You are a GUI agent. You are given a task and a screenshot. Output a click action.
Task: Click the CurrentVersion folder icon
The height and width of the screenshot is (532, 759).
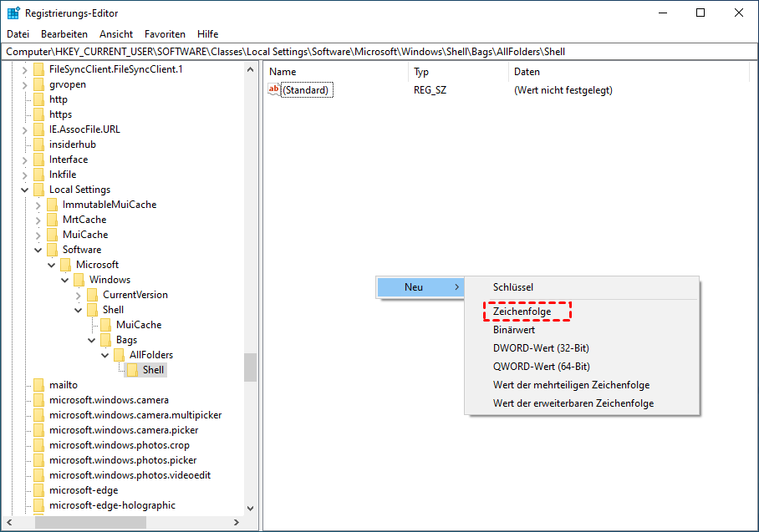pos(93,295)
